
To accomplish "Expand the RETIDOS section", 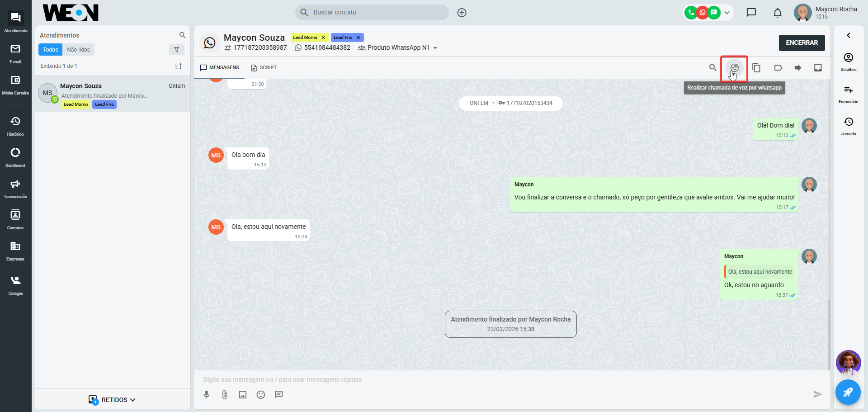I will click(x=113, y=400).
